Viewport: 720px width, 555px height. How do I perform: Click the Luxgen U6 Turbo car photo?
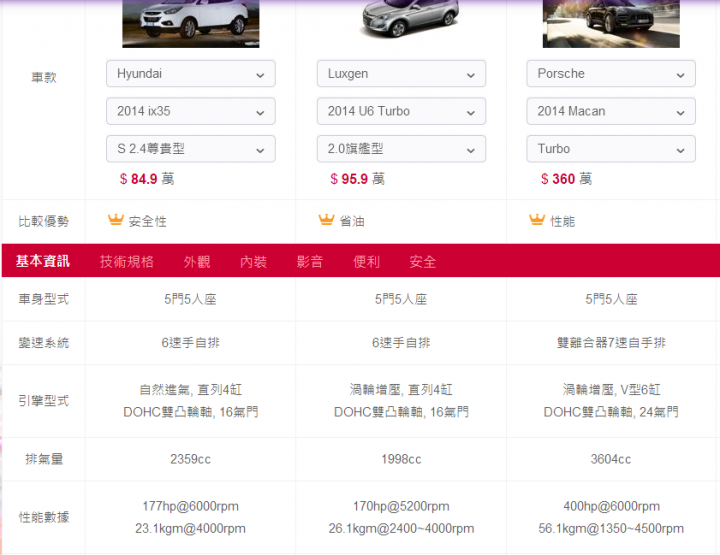[410, 18]
